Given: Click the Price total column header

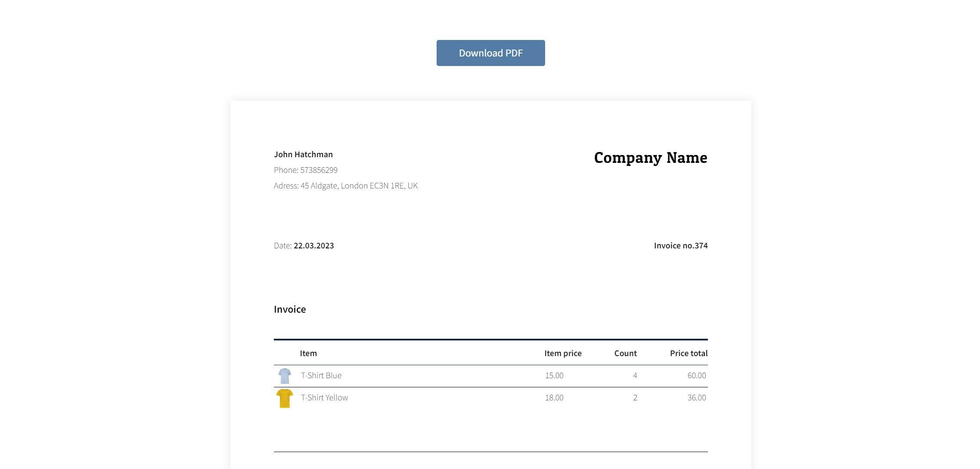Looking at the screenshot, I should pyautogui.click(x=688, y=353).
